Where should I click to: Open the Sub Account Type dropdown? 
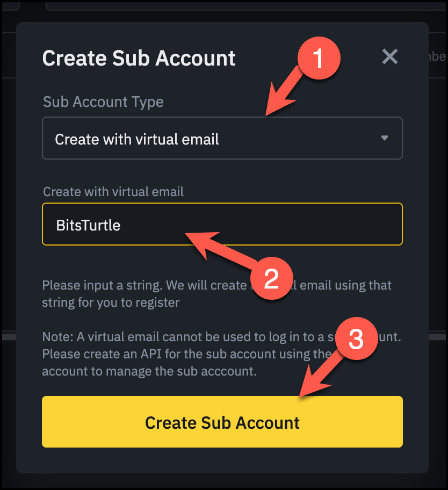point(222,139)
